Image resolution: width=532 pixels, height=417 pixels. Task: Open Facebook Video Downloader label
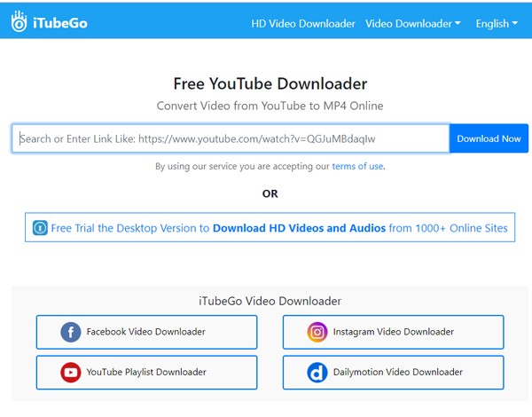point(145,332)
